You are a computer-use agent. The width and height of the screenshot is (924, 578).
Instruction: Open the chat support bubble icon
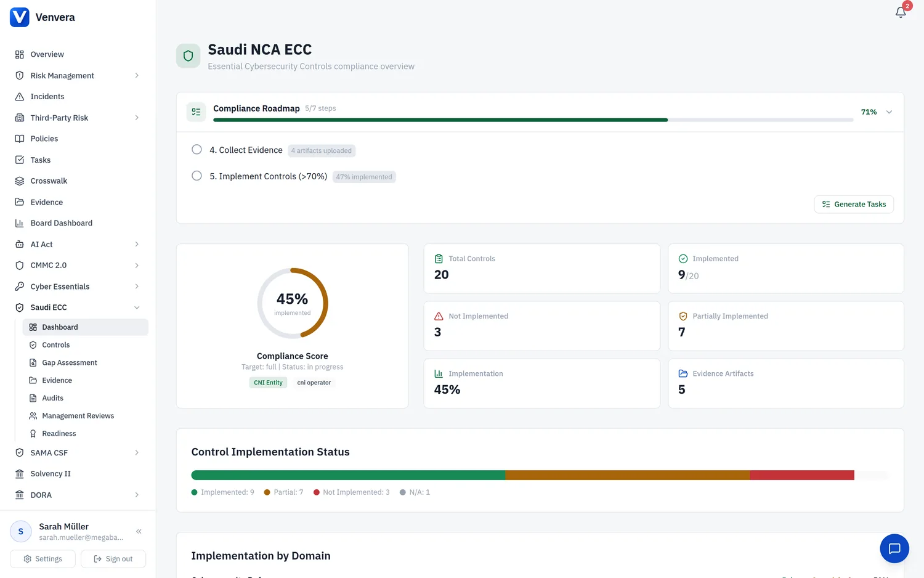click(x=894, y=548)
